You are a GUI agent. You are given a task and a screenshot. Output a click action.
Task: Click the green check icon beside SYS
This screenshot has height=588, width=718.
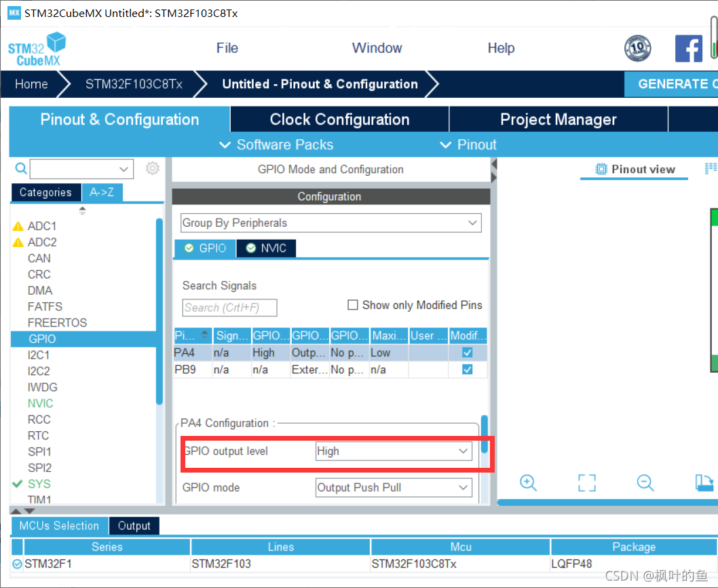click(x=18, y=484)
